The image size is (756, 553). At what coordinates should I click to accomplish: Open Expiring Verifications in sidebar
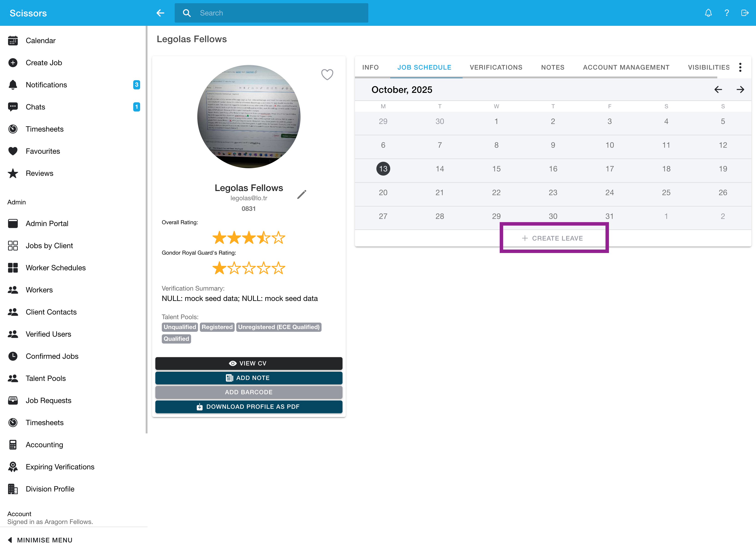(60, 467)
